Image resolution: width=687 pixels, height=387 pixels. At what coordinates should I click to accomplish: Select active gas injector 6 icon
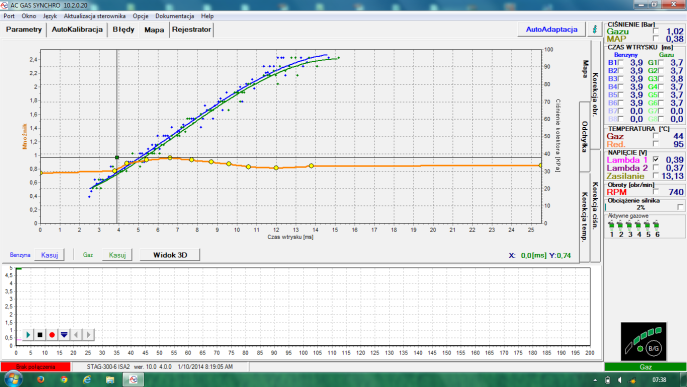pyautogui.click(x=656, y=226)
